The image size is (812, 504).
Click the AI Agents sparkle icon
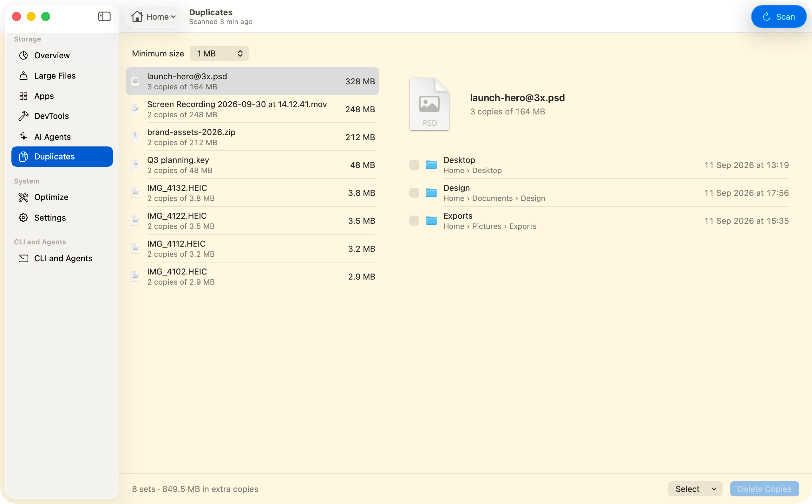click(x=23, y=137)
